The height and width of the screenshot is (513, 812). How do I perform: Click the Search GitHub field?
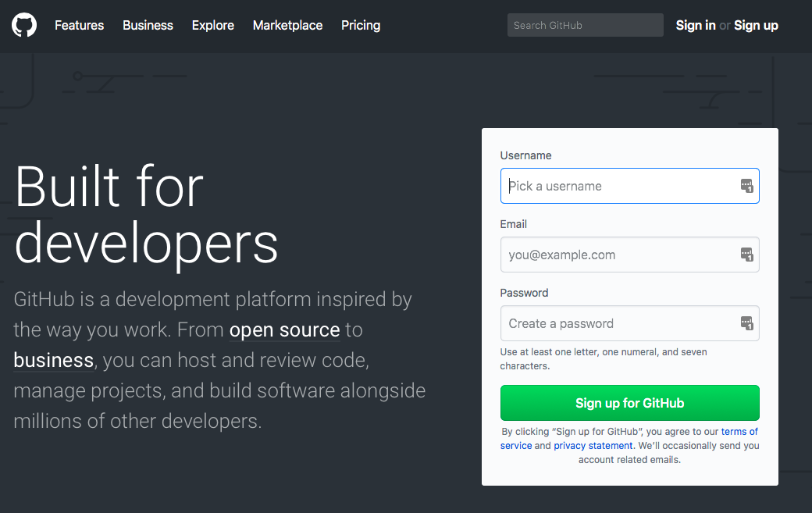[585, 25]
